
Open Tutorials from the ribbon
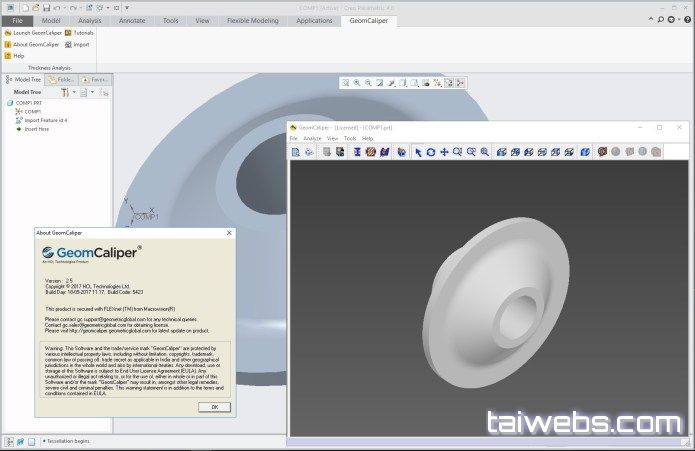tap(68, 33)
